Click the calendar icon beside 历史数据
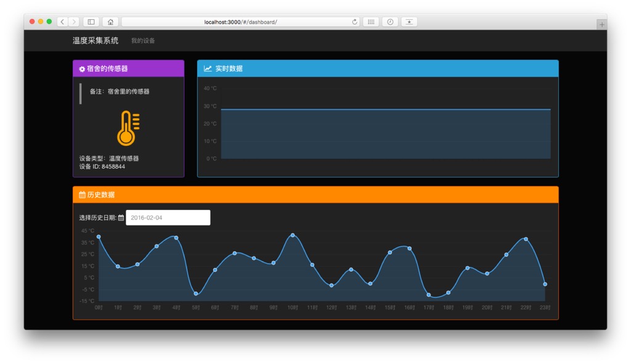 82,195
